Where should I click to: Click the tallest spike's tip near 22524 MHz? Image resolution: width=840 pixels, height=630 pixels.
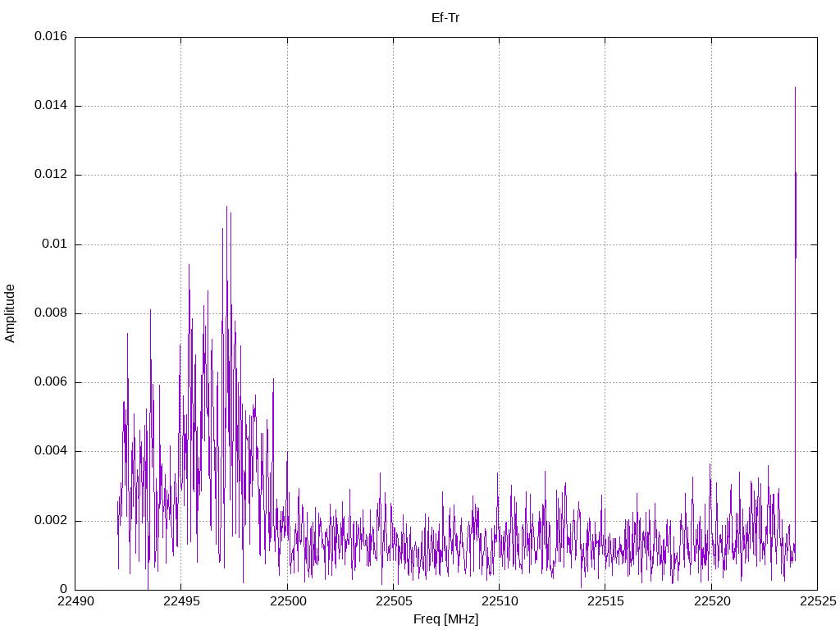(795, 88)
